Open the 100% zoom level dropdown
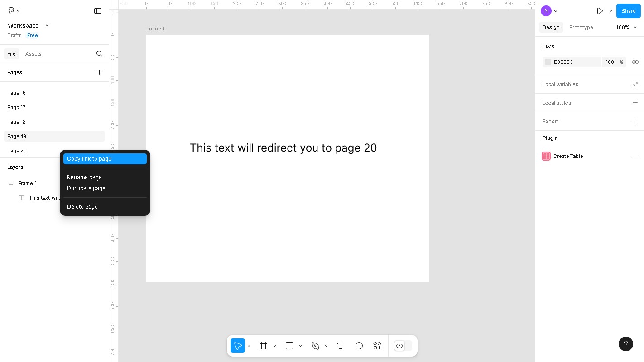Screen dimensions: 644x362 coord(626,27)
